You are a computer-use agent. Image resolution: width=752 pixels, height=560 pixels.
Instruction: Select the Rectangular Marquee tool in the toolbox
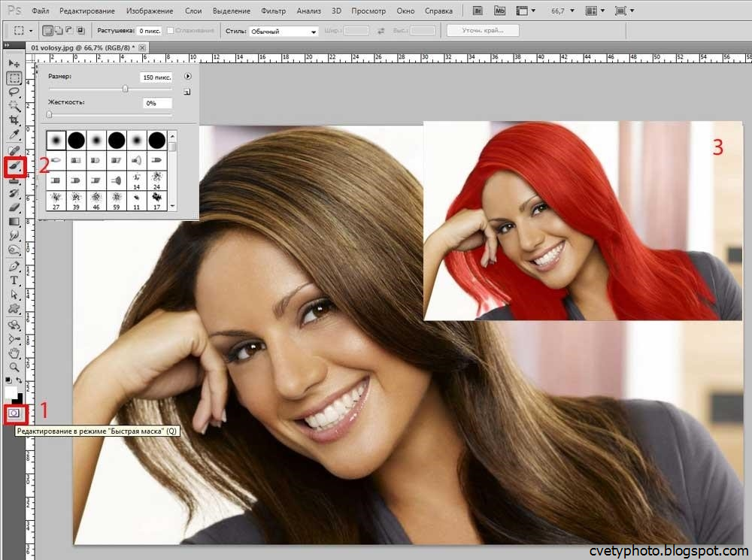pyautogui.click(x=14, y=78)
